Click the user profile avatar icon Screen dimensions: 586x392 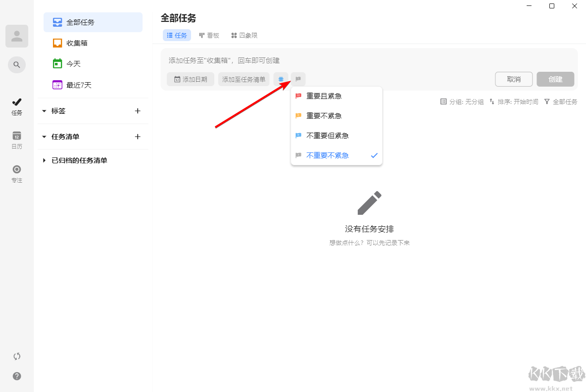[x=16, y=36]
